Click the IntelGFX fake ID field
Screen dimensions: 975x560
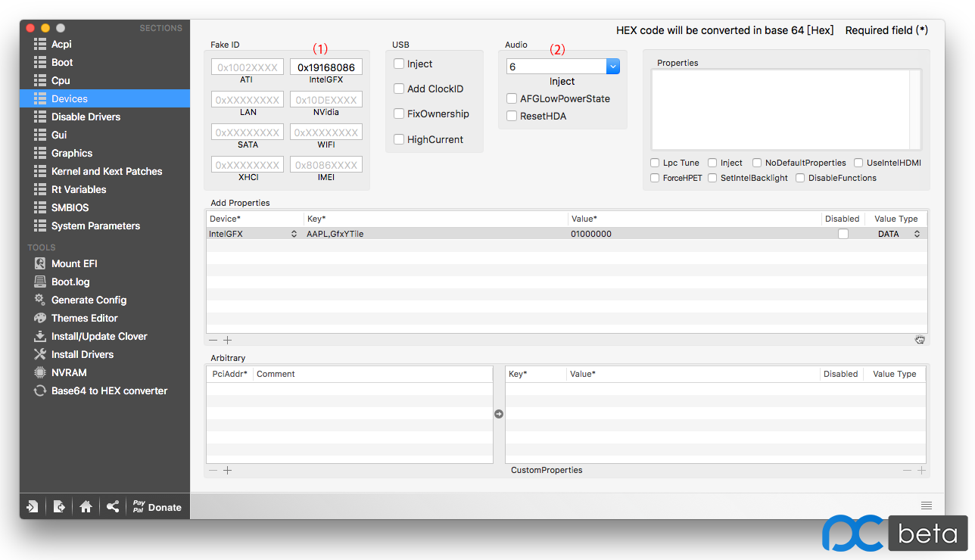(x=326, y=67)
